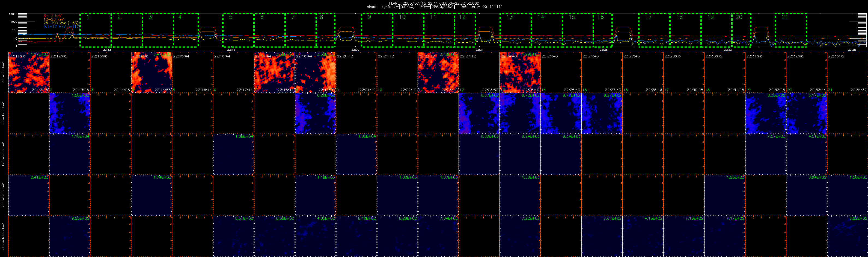The width and height of the screenshot is (868, 257).
Task: Click 6–12 keV image with peak 6.67E+02
Action: coord(479,113)
